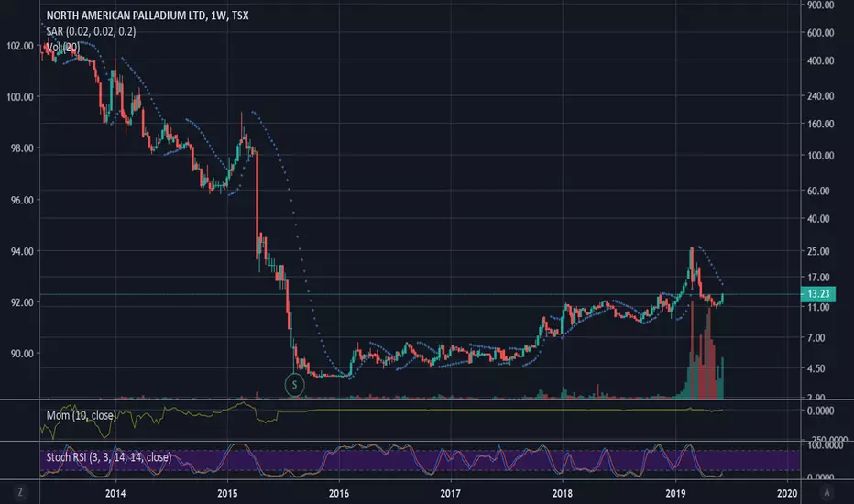Click the 2017 label on time axis
The image size is (854, 504).
pyautogui.click(x=451, y=493)
